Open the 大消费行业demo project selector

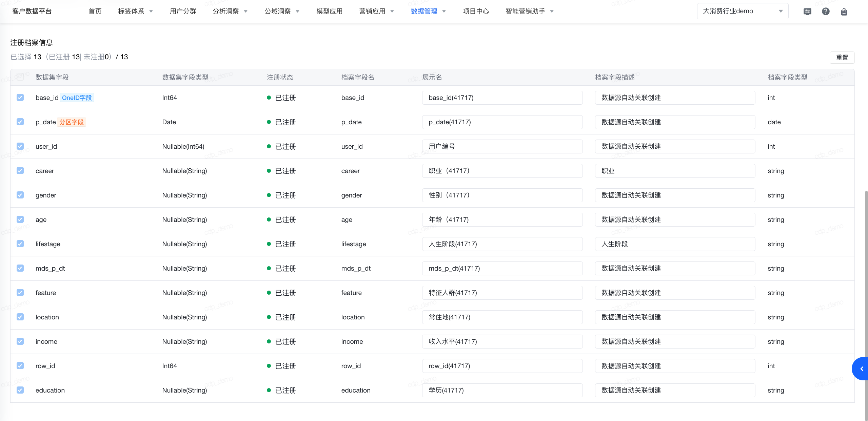(x=743, y=11)
